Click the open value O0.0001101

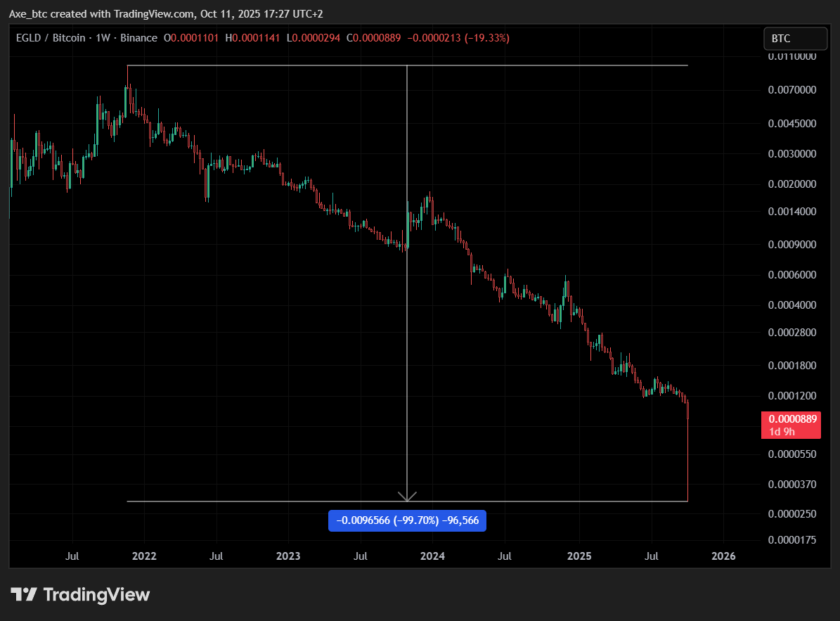coord(191,38)
